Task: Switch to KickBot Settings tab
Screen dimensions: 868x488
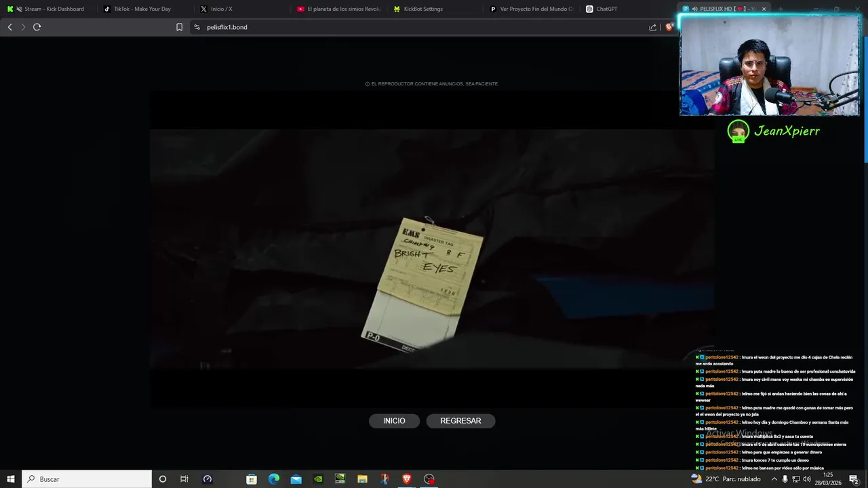Action: pos(436,9)
